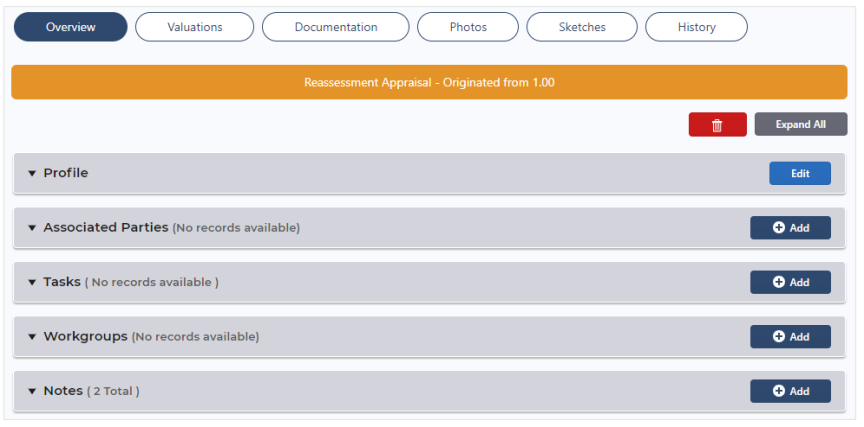Click the orange Reassessment Appraisal banner

coord(429,83)
